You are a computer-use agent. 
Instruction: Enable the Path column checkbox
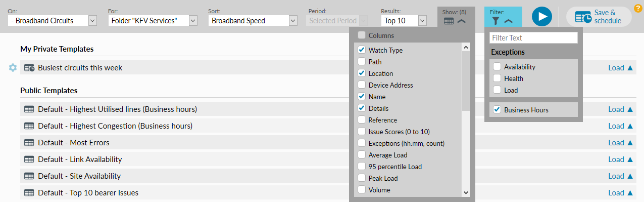point(362,62)
